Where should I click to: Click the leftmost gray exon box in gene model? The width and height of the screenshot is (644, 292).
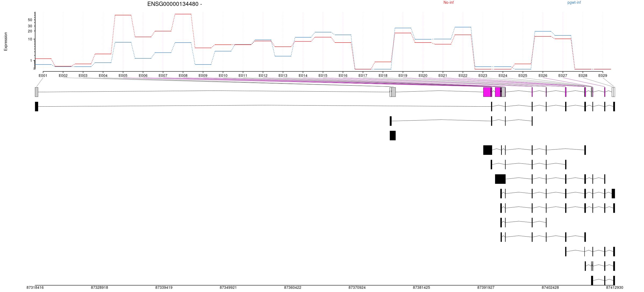36,92
